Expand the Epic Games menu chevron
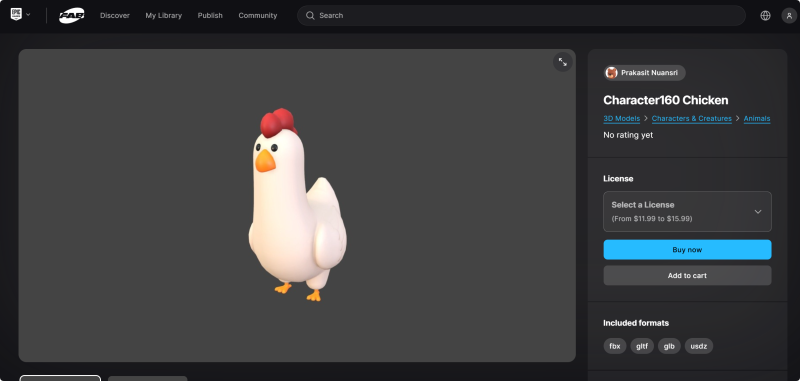 [28, 15]
